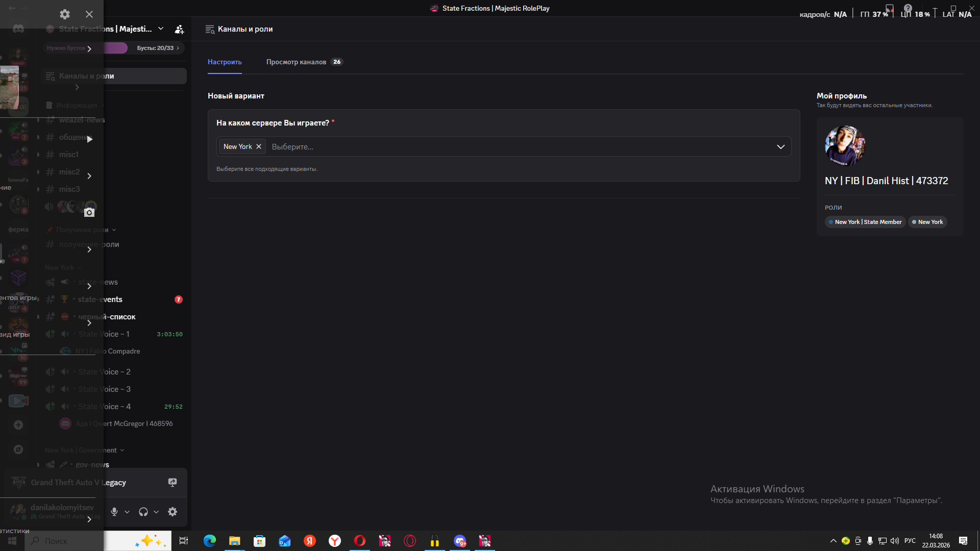Select the Настроить tab
The width and height of the screenshot is (980, 551).
tap(225, 62)
